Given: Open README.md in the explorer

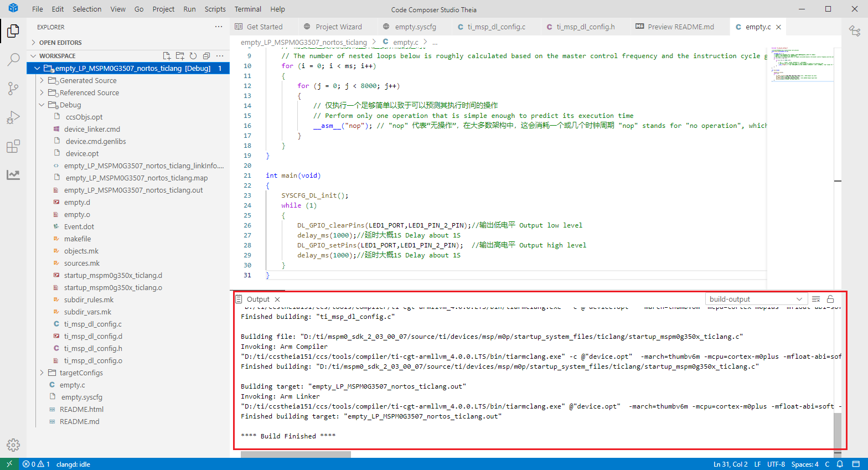Looking at the screenshot, I should click(x=79, y=421).
